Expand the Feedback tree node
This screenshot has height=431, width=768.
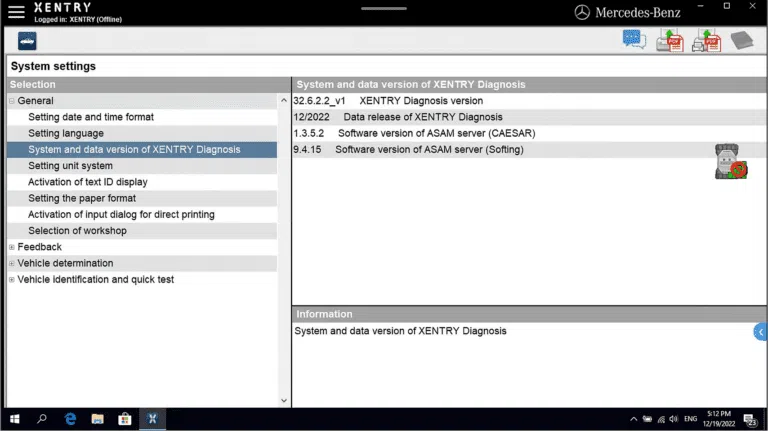click(12, 247)
